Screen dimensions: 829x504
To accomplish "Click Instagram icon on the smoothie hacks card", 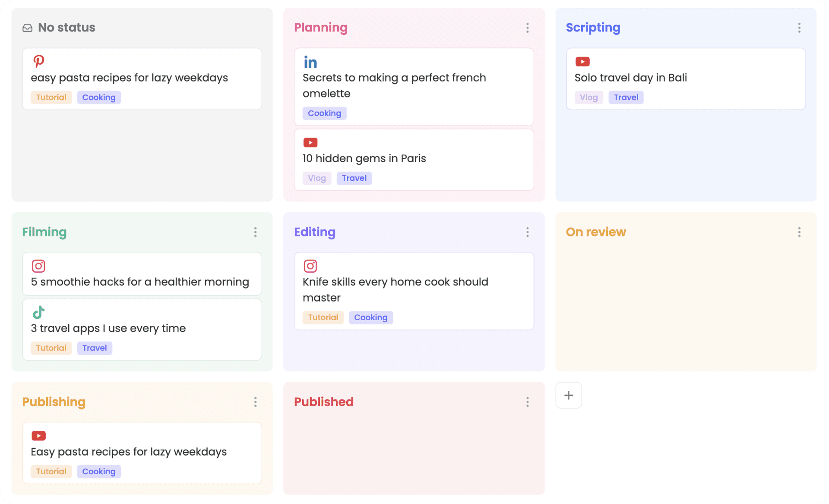I will 38,266.
